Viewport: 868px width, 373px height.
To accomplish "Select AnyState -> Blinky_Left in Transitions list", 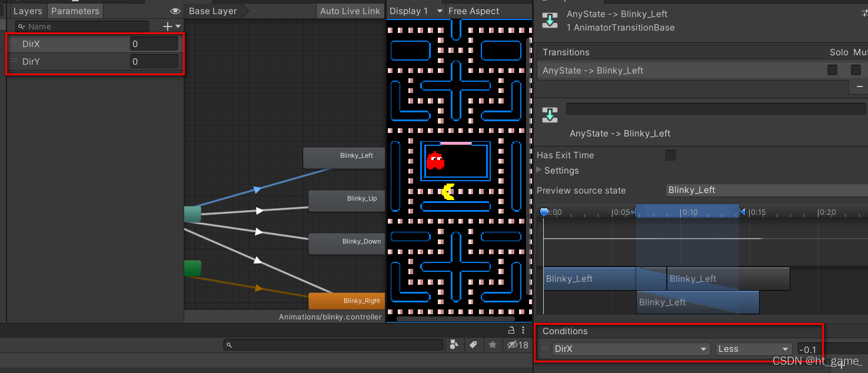I will 683,71.
